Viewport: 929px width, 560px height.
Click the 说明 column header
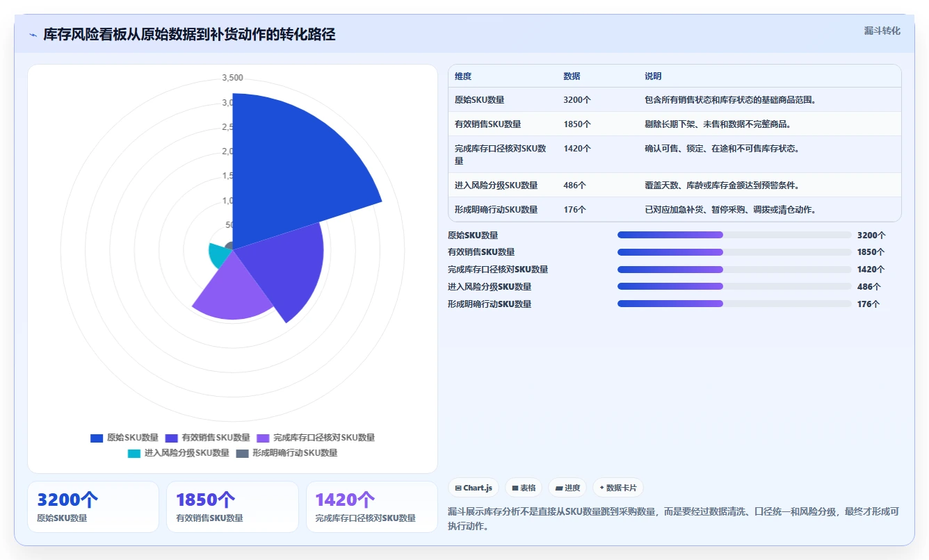click(653, 76)
